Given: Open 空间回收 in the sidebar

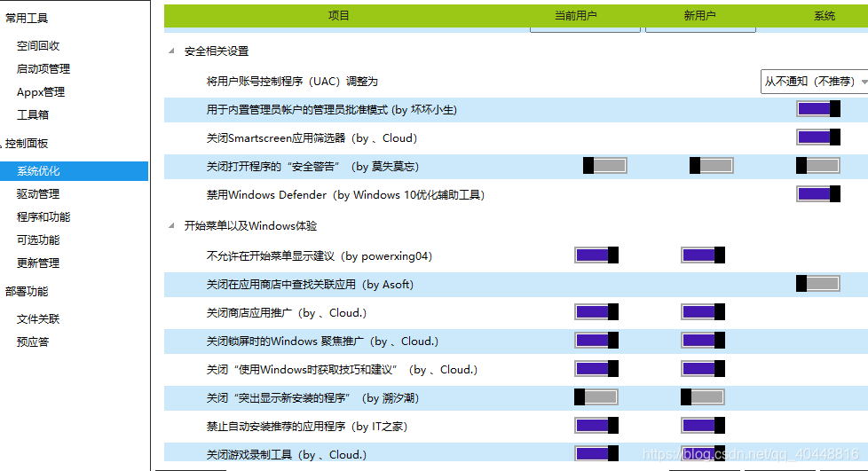Looking at the screenshot, I should pyautogui.click(x=38, y=46).
